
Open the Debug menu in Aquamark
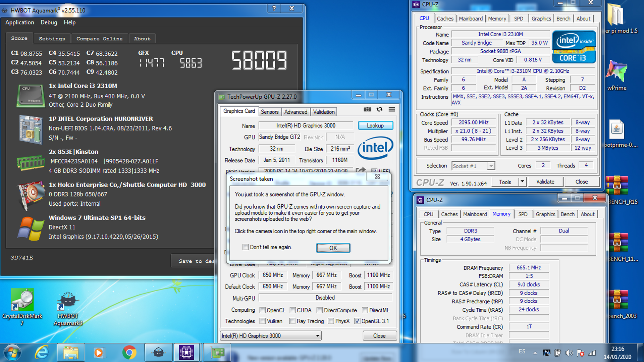click(49, 22)
